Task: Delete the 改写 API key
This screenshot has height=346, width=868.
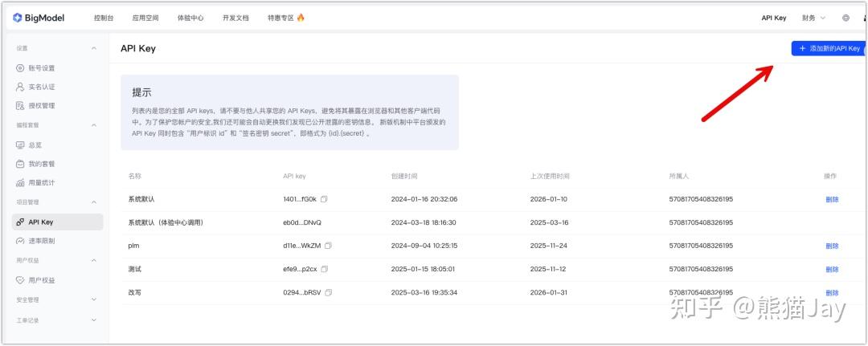Action: point(832,293)
